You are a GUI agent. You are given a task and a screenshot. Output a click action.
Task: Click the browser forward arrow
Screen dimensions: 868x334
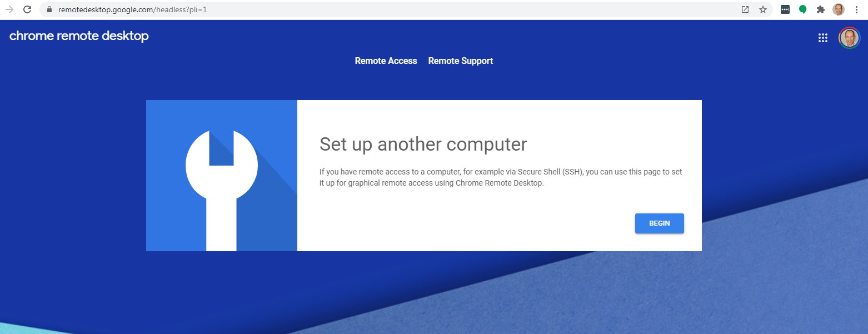(9, 9)
